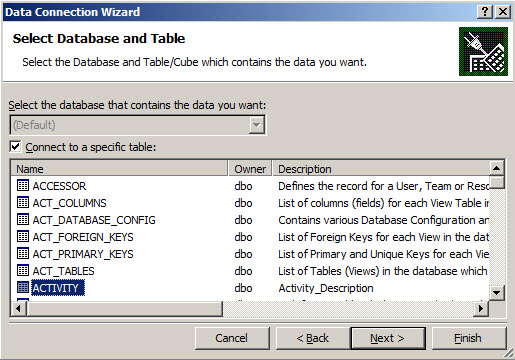Click the data connection wizard graphic
Viewport: 515px width, 360px height.
[x=483, y=52]
